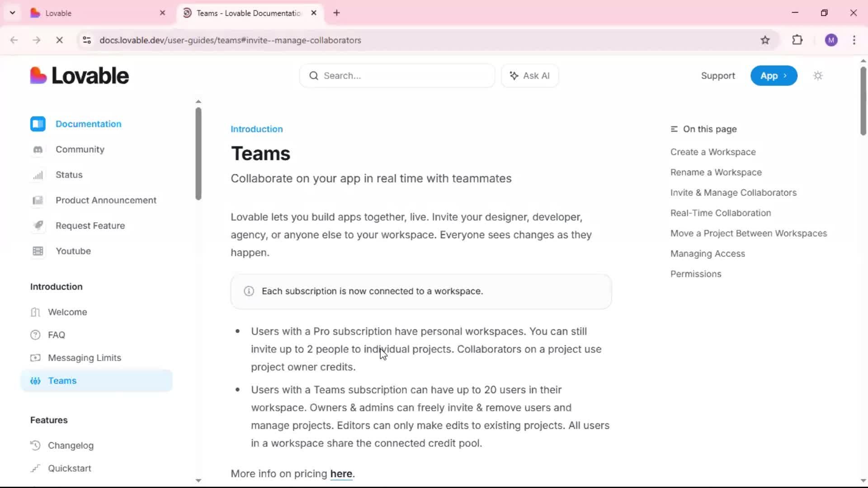Stop page loading with the X button

(59, 40)
